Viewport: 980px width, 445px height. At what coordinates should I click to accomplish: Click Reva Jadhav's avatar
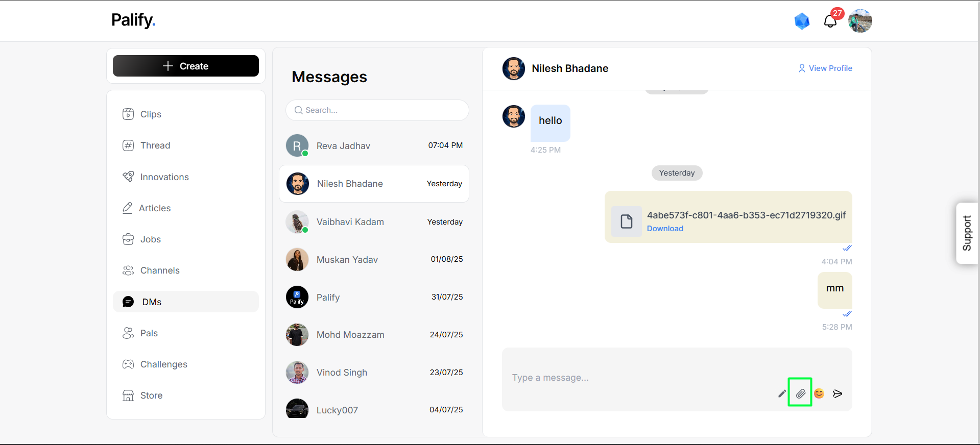[297, 145]
